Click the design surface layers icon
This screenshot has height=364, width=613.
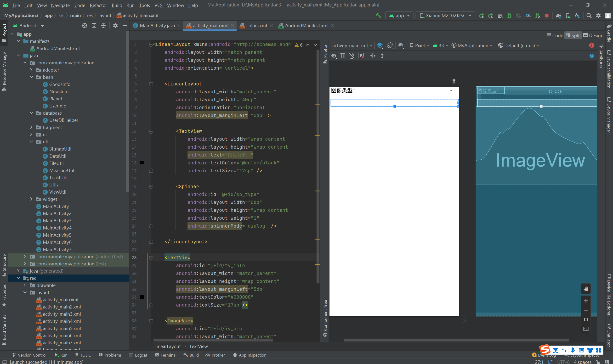click(x=380, y=45)
